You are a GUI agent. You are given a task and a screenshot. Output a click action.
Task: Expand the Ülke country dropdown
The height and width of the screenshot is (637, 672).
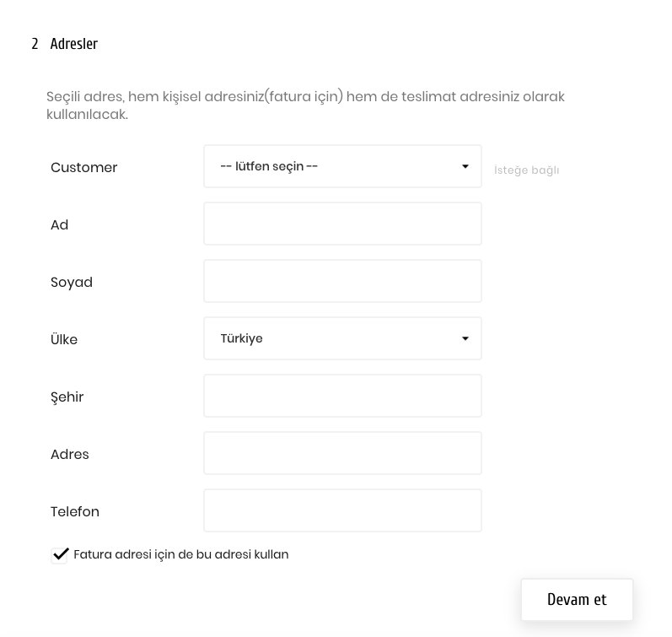pyautogui.click(x=342, y=338)
